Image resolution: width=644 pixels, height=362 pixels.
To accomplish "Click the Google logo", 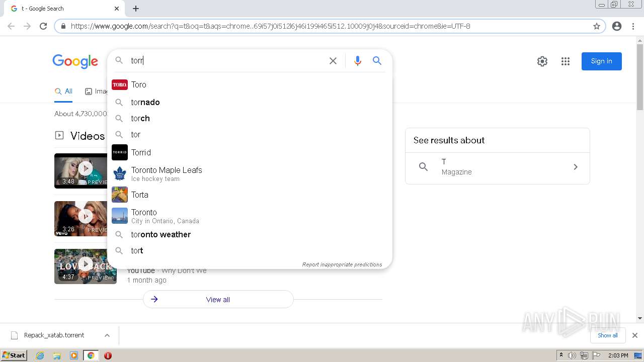I will [x=75, y=61].
